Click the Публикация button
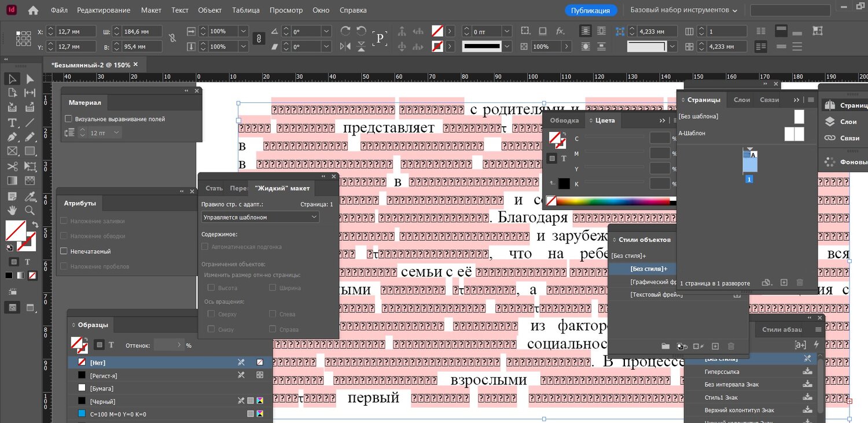Image resolution: width=868 pixels, height=423 pixels. tap(590, 10)
